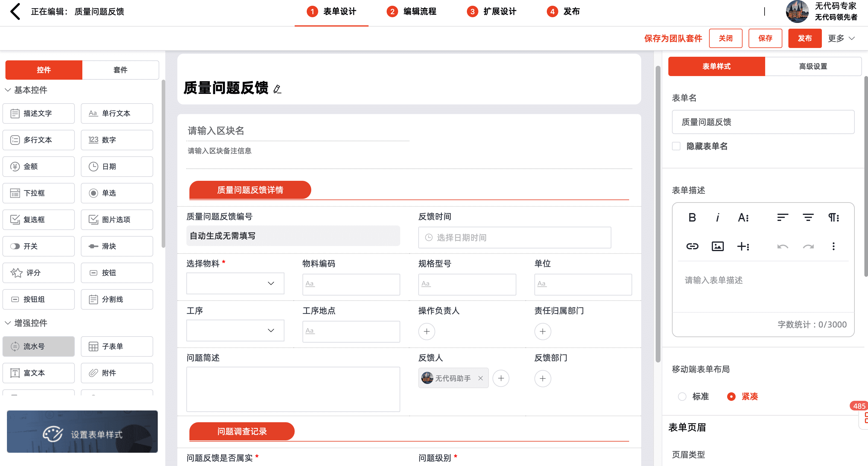Switch to the 高级设置 tab
The height and width of the screenshot is (466, 868).
tap(813, 66)
